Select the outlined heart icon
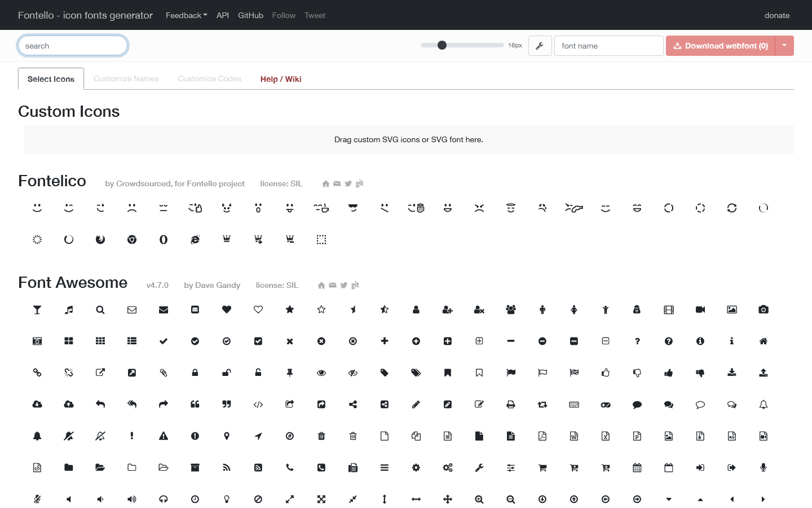 coord(258,309)
